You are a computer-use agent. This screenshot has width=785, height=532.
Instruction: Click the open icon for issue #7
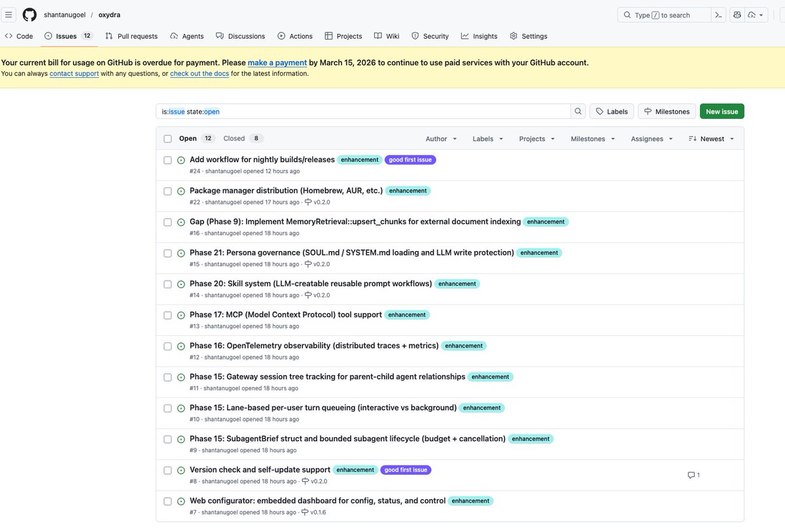pyautogui.click(x=181, y=501)
